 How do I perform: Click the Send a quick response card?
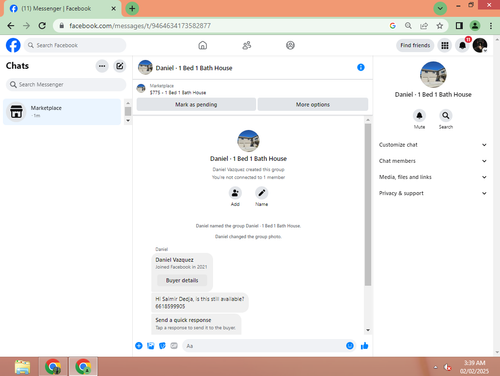pos(196,324)
